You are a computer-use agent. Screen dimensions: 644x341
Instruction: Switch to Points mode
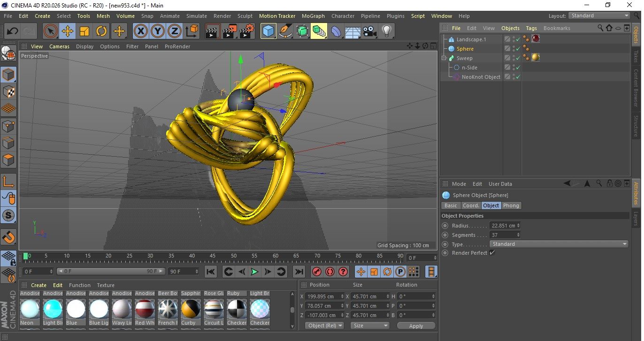coord(9,126)
